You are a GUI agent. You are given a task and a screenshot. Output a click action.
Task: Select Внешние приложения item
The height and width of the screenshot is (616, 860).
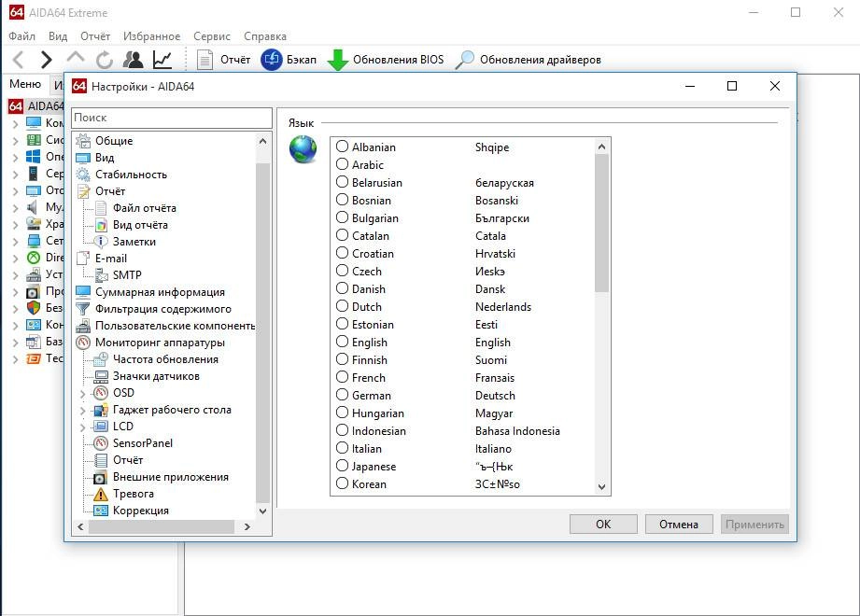[x=171, y=477]
